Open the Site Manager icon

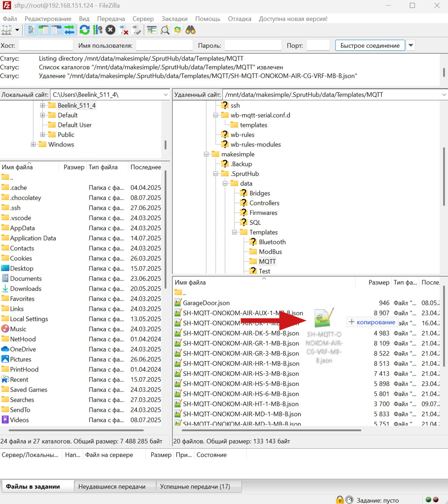[6, 30]
